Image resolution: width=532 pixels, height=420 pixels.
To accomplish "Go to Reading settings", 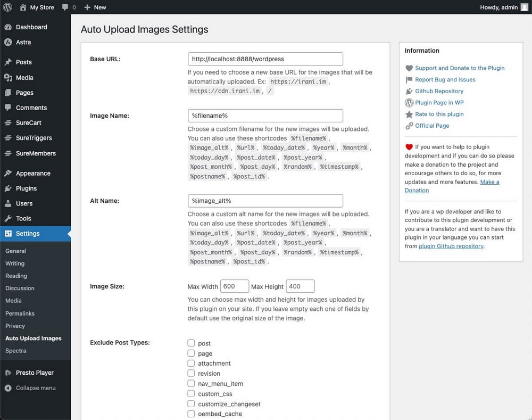I will pyautogui.click(x=16, y=276).
